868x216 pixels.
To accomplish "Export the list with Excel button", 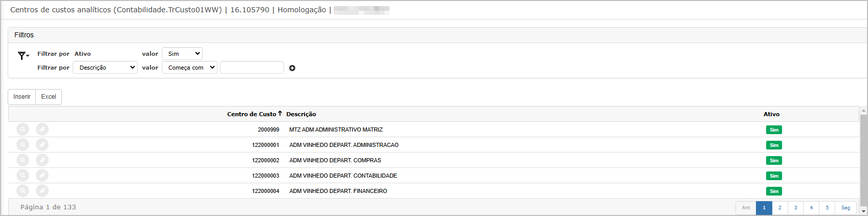I will coord(49,97).
